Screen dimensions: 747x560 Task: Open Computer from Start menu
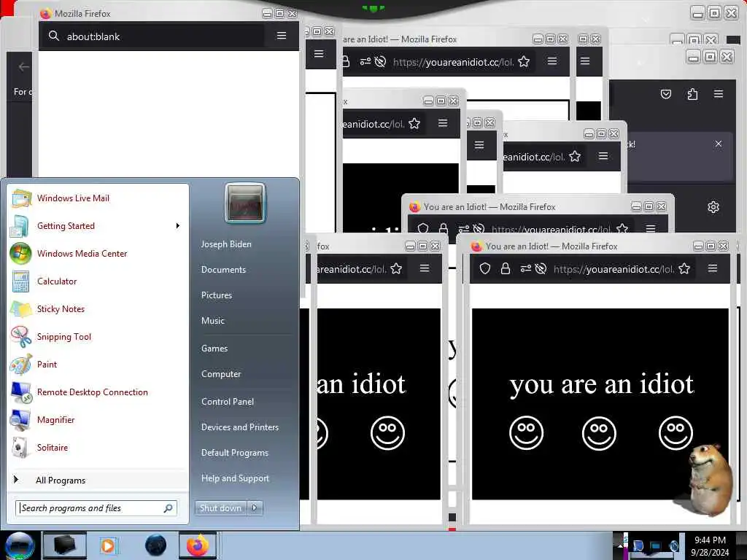pyautogui.click(x=221, y=374)
